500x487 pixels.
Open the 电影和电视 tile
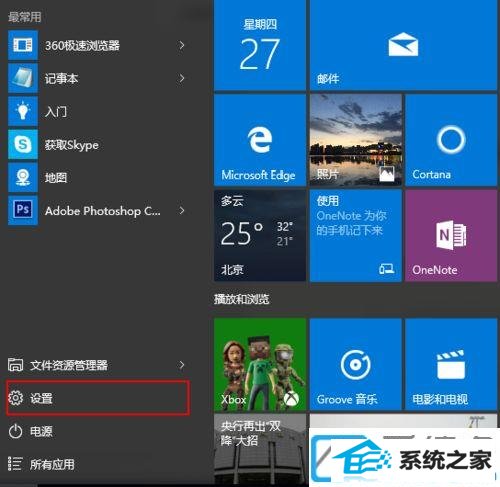451,364
